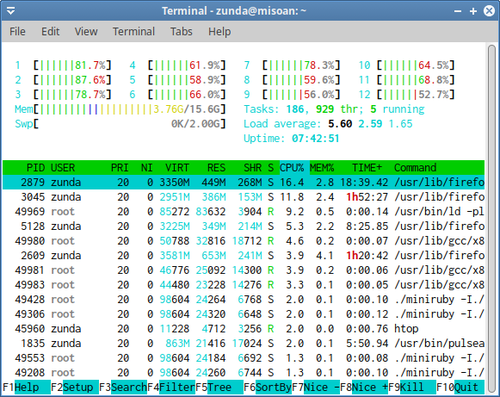Viewport: 500px width, 397px height.
Task: Click F8 Nice + in footer
Action: click(364, 387)
